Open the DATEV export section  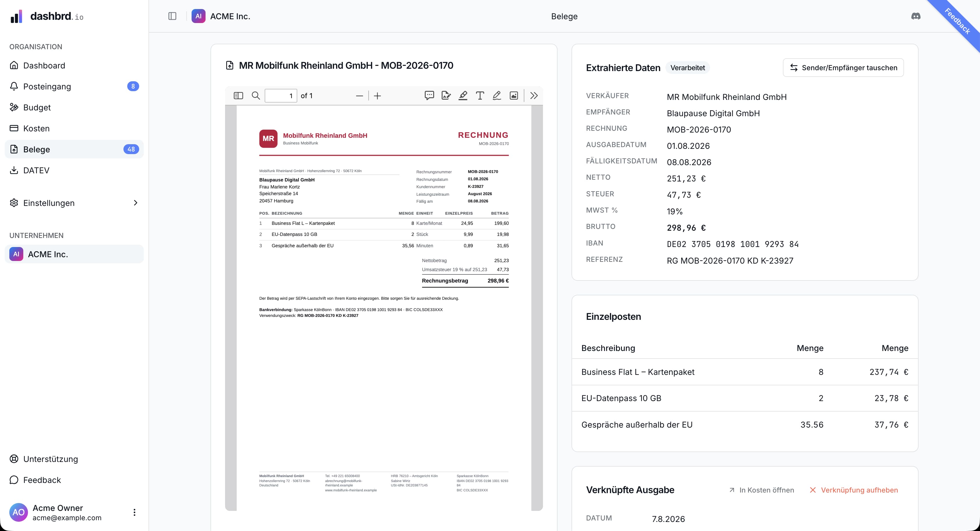pyautogui.click(x=74, y=170)
